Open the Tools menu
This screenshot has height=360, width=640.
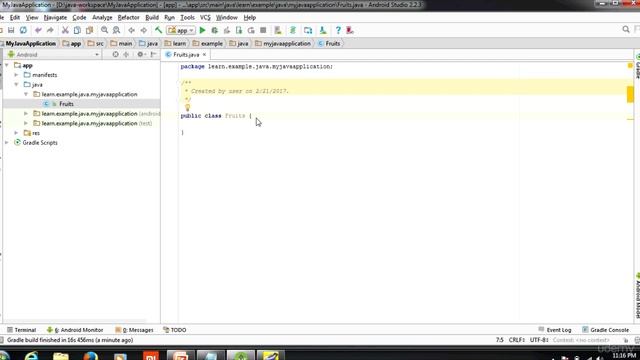coord(187,18)
